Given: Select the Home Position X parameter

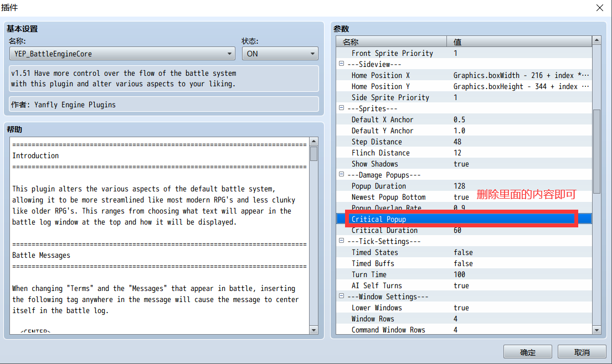Looking at the screenshot, I should click(464, 75).
